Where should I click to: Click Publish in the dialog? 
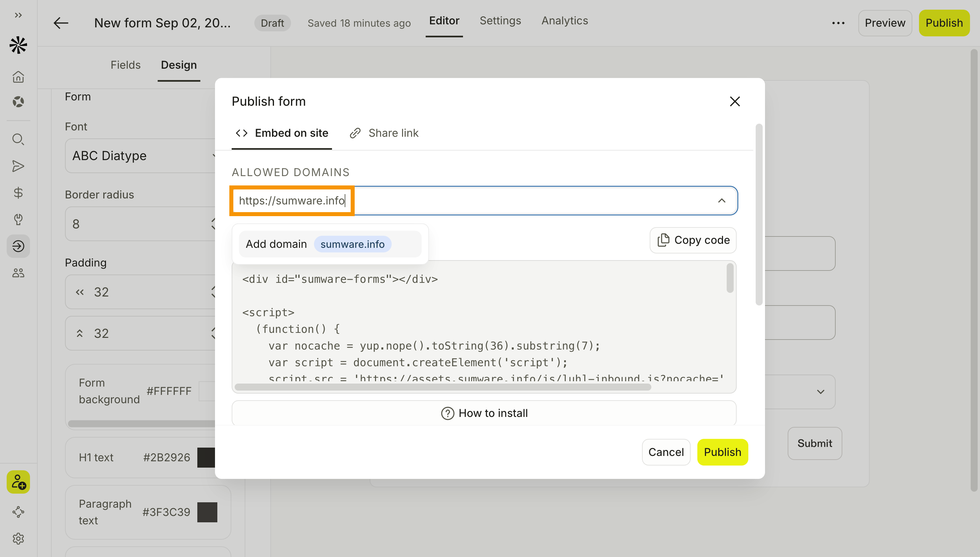[722, 452]
